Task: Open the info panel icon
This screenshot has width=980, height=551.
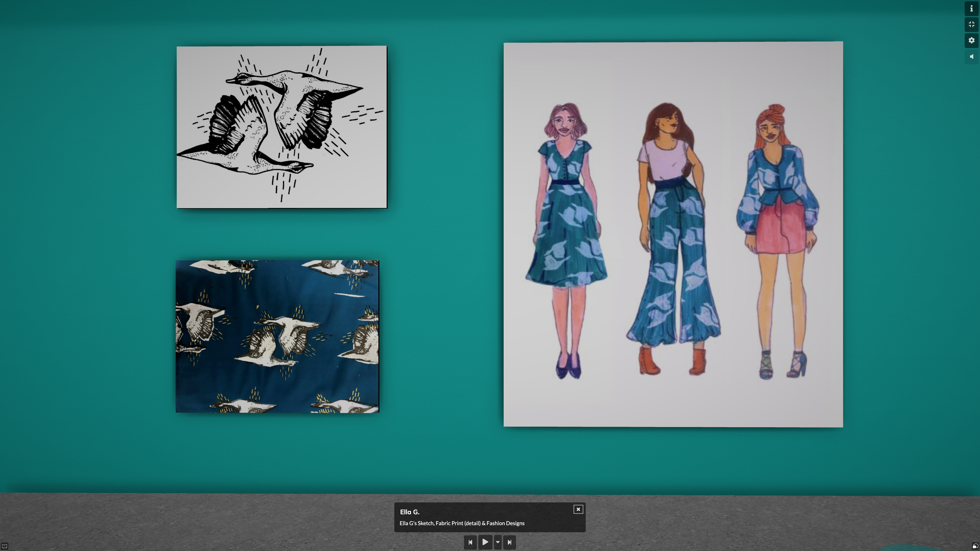Action: point(971,8)
